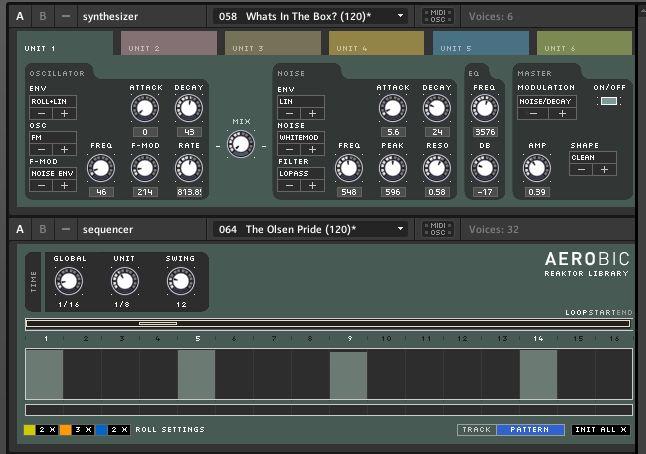Click the noise PEAK knob

(x=393, y=168)
